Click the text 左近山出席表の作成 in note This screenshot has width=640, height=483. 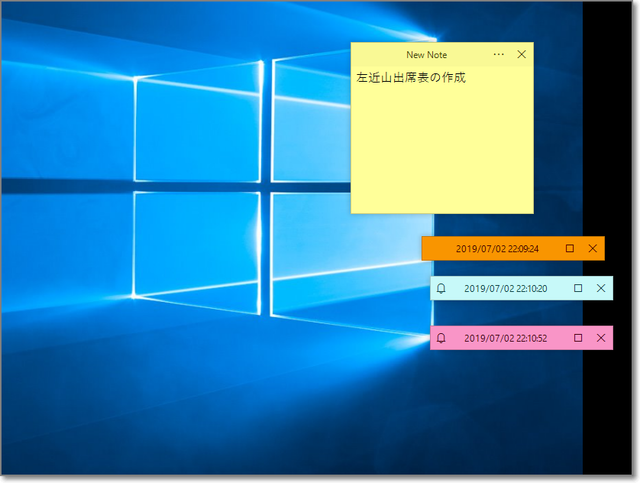pyautogui.click(x=411, y=77)
